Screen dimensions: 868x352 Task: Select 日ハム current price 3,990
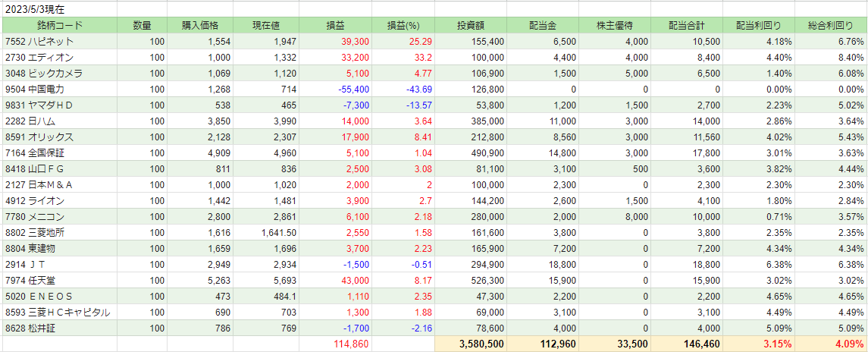click(x=266, y=121)
